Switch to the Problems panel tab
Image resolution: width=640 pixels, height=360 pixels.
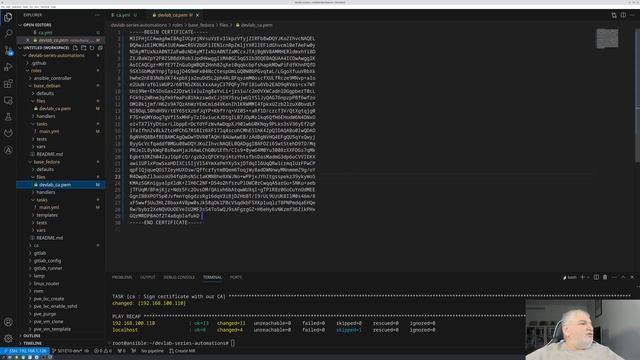click(x=122, y=277)
